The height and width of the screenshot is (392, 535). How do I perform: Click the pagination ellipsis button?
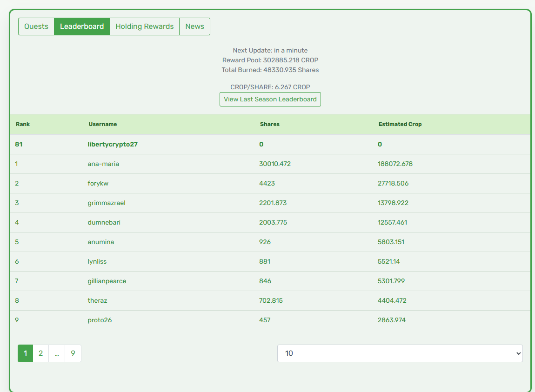(57, 353)
